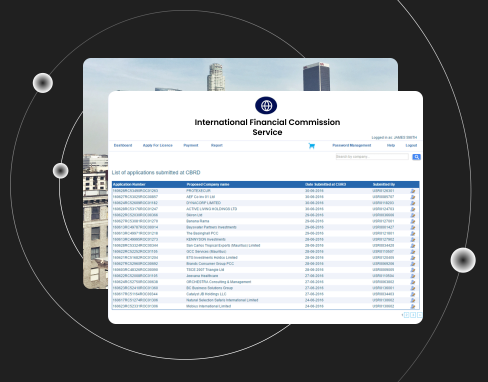Select Natural Selection Safaris International Limited
488x382 pixels.
pos(222,300)
